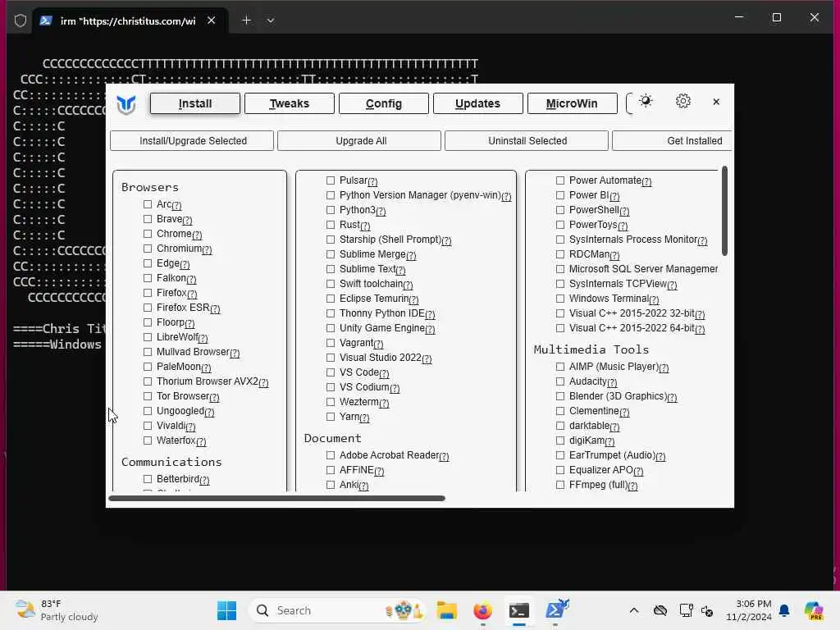Image resolution: width=840 pixels, height=630 pixels.
Task: Switch to the Install tab
Action: point(195,103)
